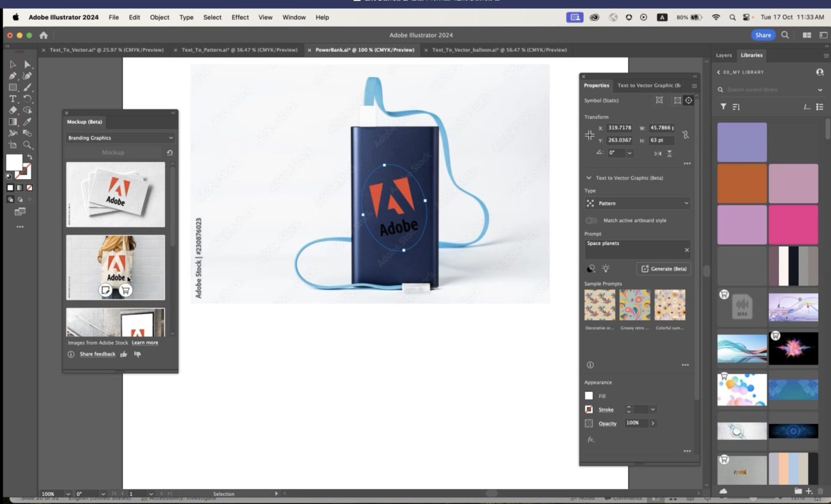Screen dimensions: 831x504
Task: Select the Pen tool
Action: [x=13, y=76]
